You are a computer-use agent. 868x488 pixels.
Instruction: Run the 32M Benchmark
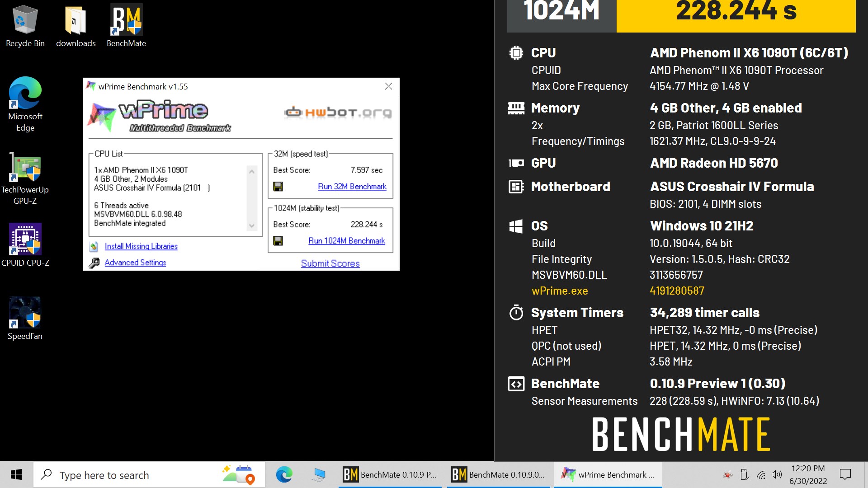[352, 187]
